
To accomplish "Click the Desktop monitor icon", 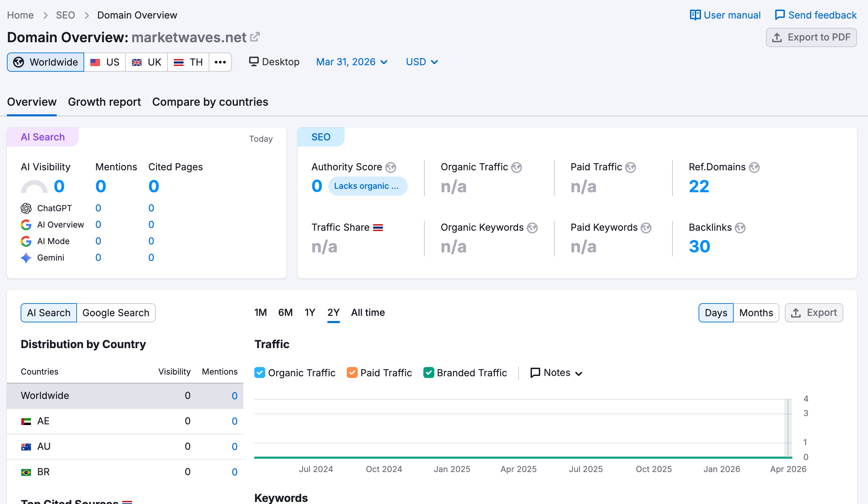I will click(x=254, y=61).
